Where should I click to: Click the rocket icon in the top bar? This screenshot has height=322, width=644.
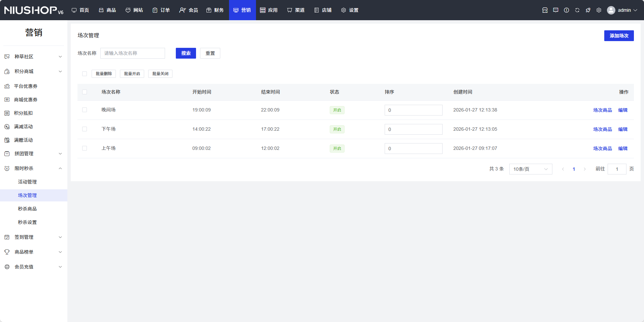(588, 10)
